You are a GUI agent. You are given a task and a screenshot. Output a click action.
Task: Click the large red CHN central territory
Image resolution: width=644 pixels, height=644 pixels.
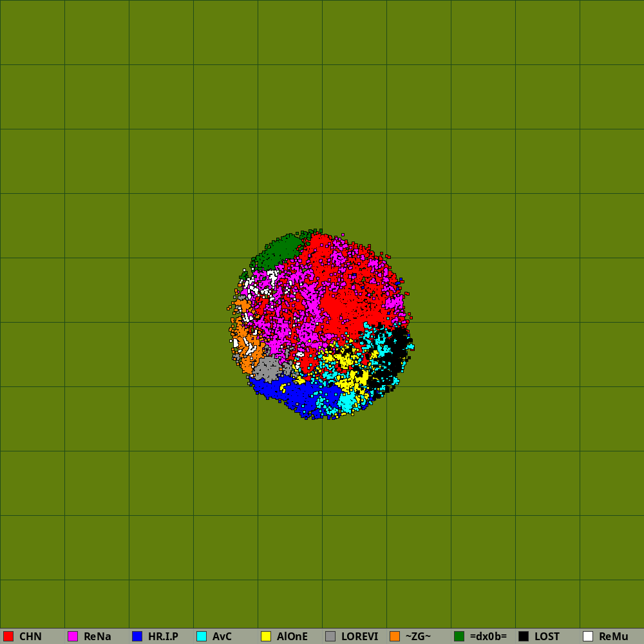[341, 308]
